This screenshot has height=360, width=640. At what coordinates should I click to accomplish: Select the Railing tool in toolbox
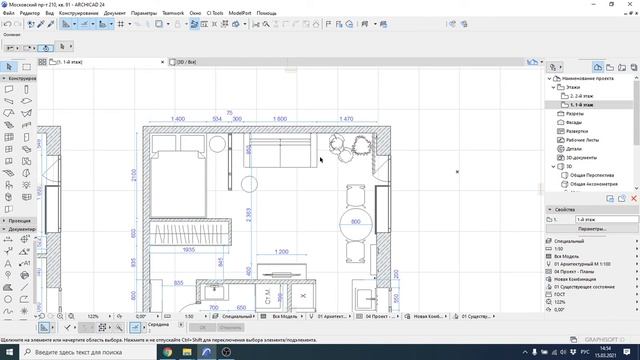click(26, 125)
